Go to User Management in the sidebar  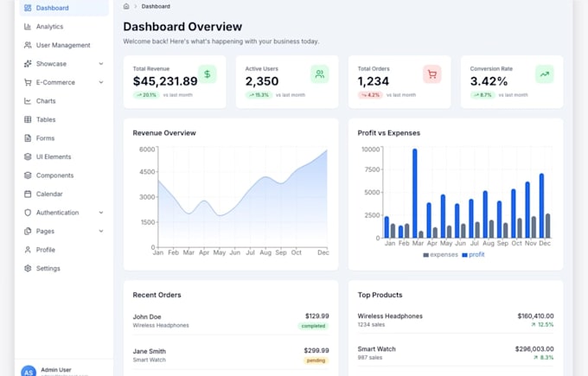(x=64, y=45)
